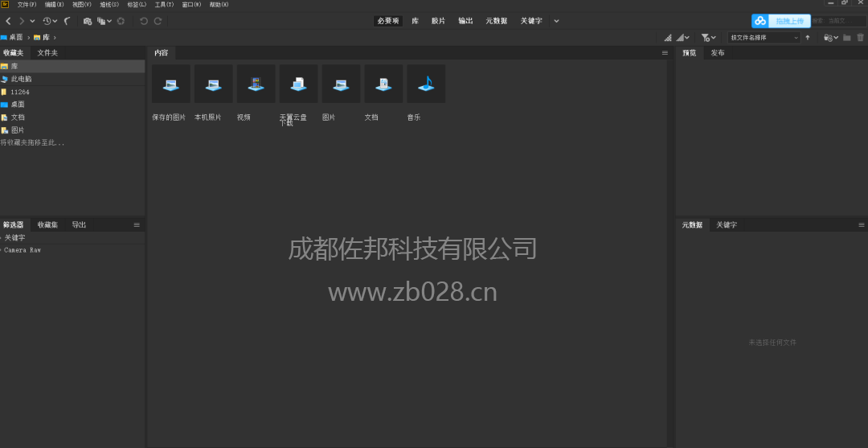Click the blue cloud upload icon
Viewport: 868px width, 448px height.
(x=760, y=21)
